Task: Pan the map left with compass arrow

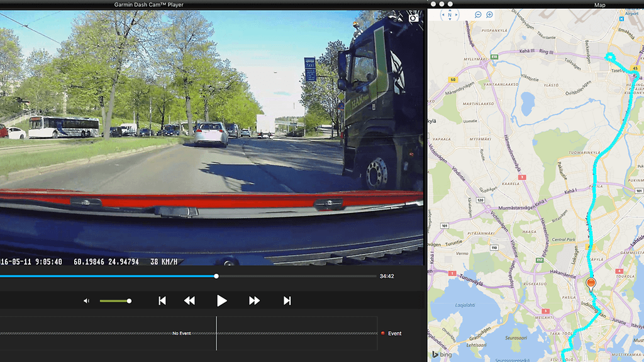Action: (x=441, y=14)
